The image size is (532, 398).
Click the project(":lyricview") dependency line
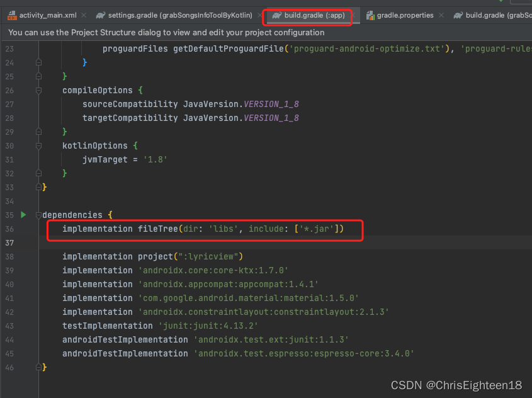[153, 256]
